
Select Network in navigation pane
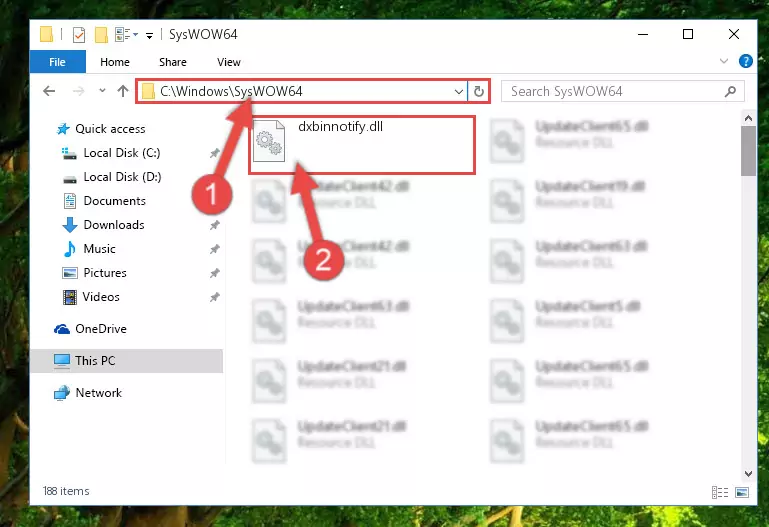click(99, 393)
